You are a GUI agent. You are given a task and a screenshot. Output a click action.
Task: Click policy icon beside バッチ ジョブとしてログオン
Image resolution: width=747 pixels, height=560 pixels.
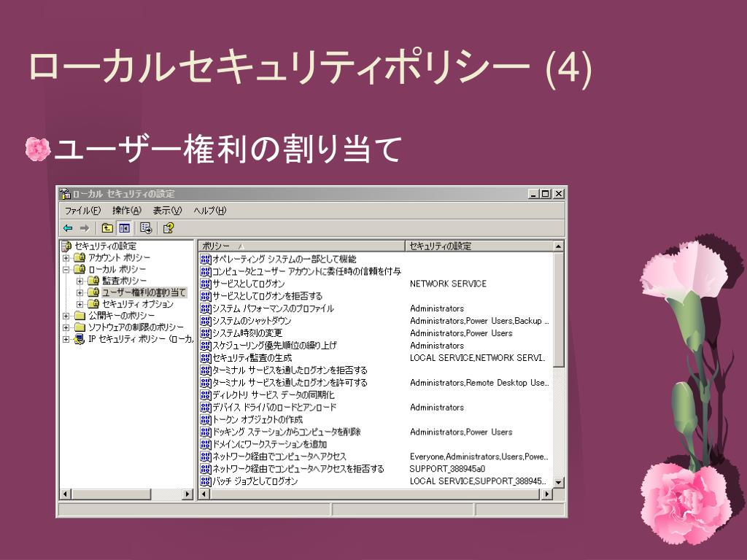pos(205,481)
